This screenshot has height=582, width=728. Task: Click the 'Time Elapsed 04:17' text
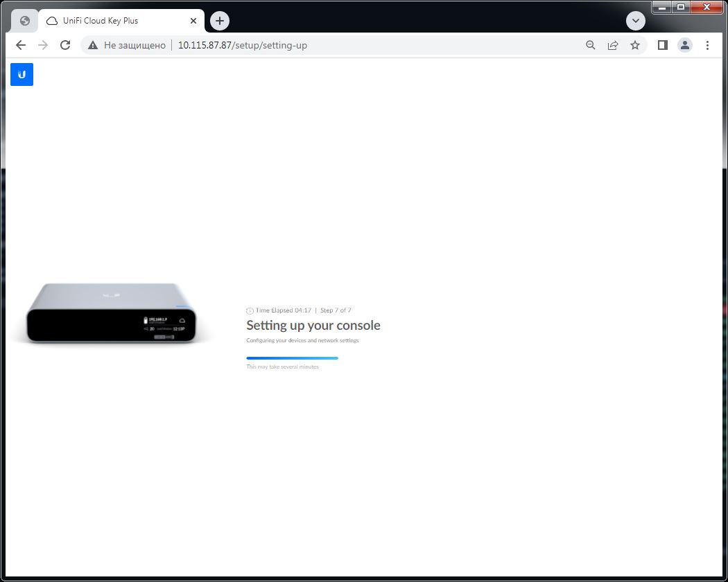pyautogui.click(x=283, y=310)
